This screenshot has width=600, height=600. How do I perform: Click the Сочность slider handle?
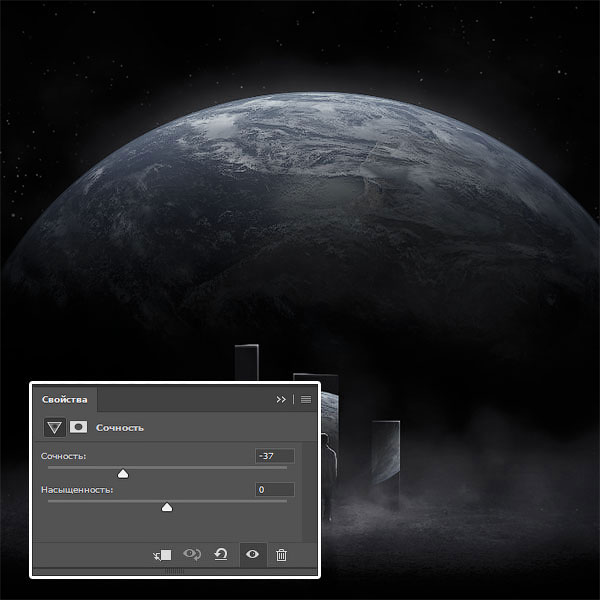point(123,474)
